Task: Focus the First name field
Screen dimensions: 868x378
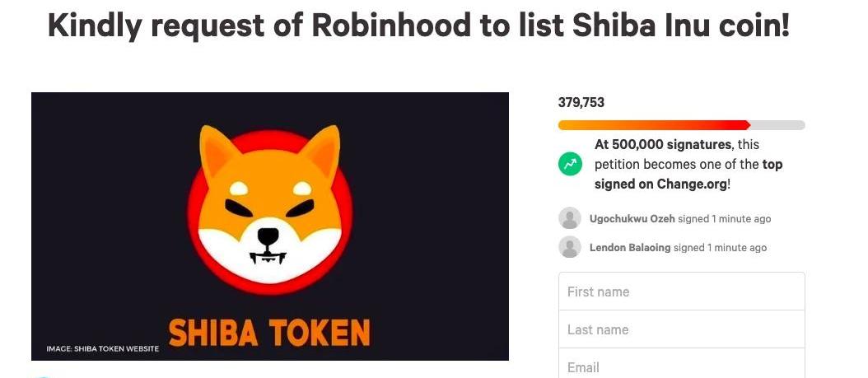Action: pyautogui.click(x=681, y=292)
